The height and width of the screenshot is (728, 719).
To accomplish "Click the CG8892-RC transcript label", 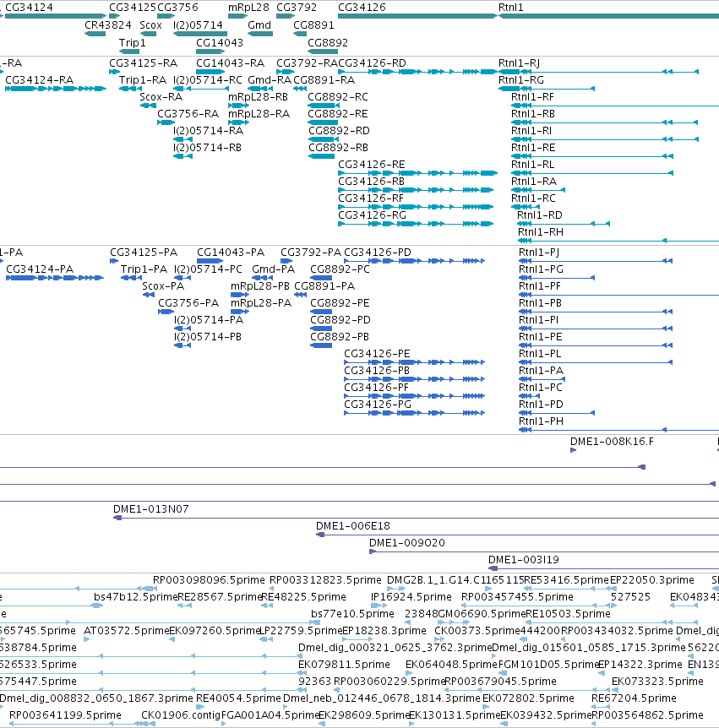I will point(338,97).
